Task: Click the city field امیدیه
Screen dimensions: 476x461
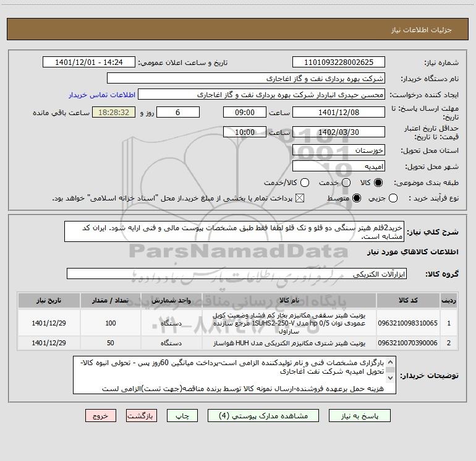Action: (x=339, y=166)
